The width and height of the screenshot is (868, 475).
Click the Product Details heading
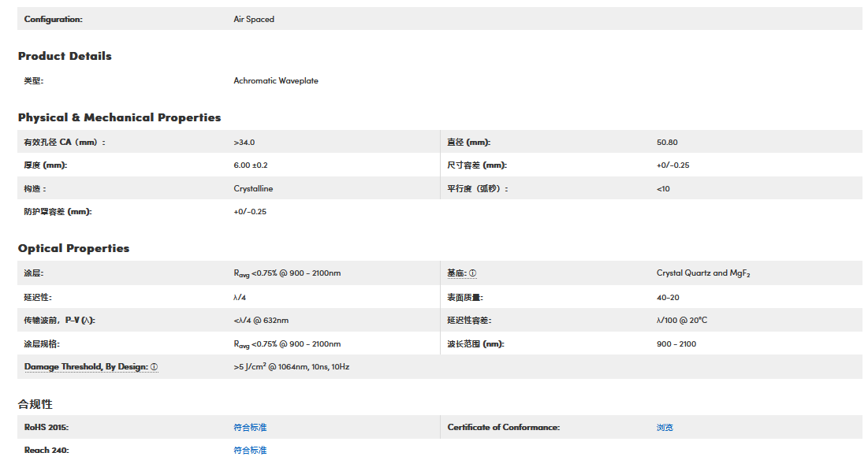point(65,56)
